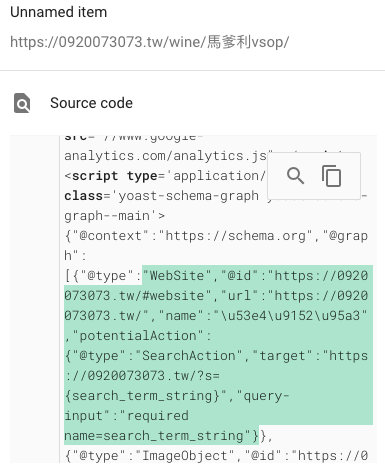Click the script type='application/ line
The width and height of the screenshot is (385, 474).
[165, 176]
